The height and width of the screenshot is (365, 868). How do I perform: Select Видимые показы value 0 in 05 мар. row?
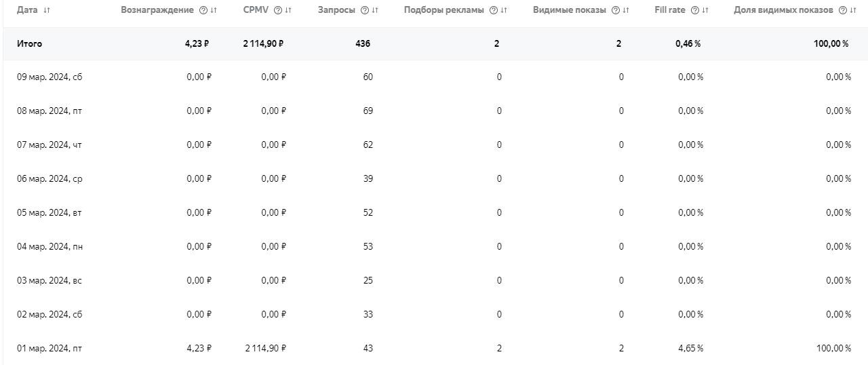click(621, 213)
